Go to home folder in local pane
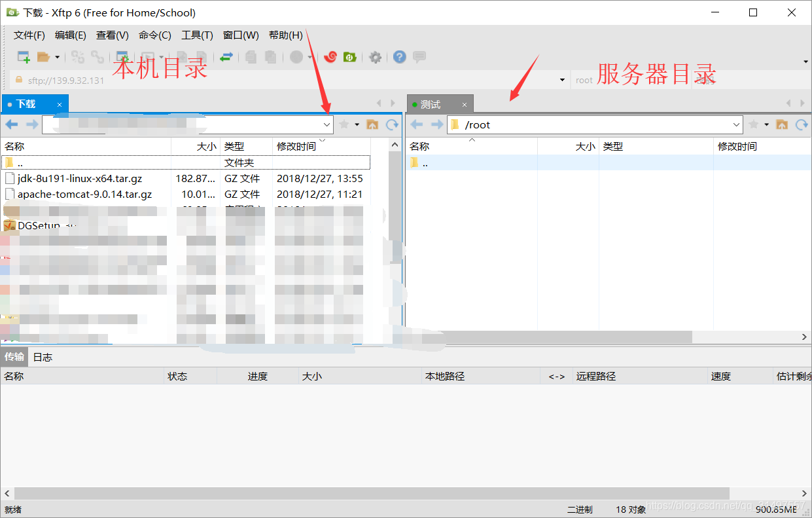 [372, 124]
